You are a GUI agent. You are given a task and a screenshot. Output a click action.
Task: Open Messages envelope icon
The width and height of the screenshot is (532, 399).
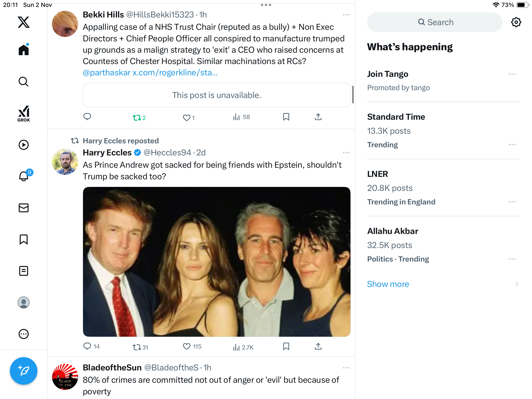(x=24, y=208)
